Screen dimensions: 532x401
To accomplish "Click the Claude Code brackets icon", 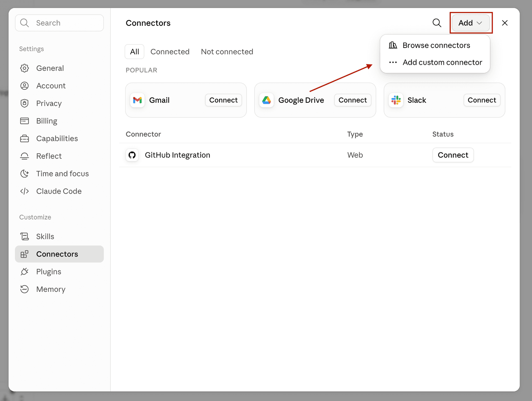I will pyautogui.click(x=24, y=191).
